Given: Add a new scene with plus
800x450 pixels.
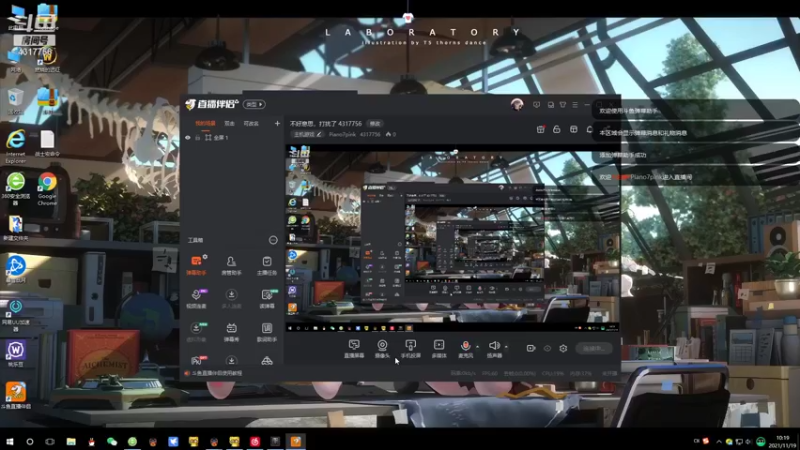Looking at the screenshot, I should [x=277, y=123].
